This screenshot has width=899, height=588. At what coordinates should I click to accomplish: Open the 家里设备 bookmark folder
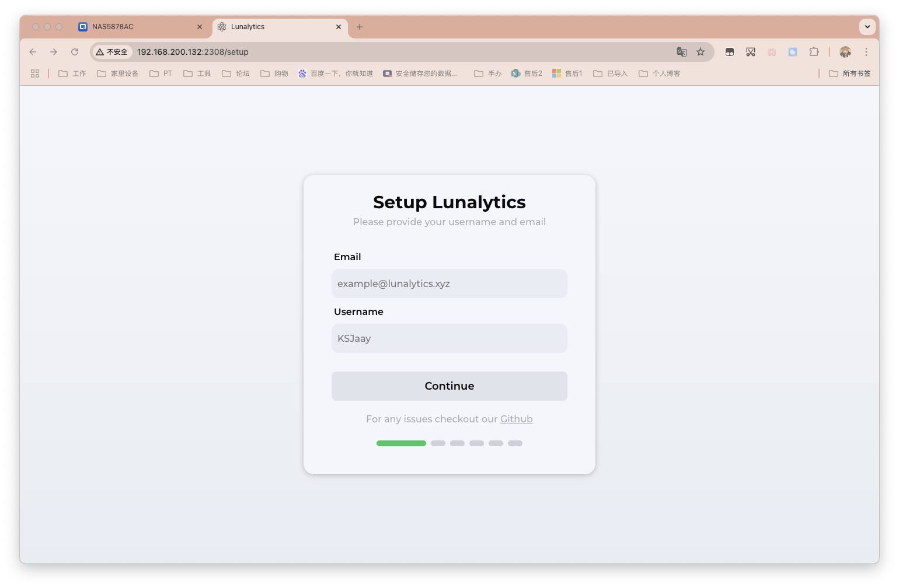click(118, 73)
